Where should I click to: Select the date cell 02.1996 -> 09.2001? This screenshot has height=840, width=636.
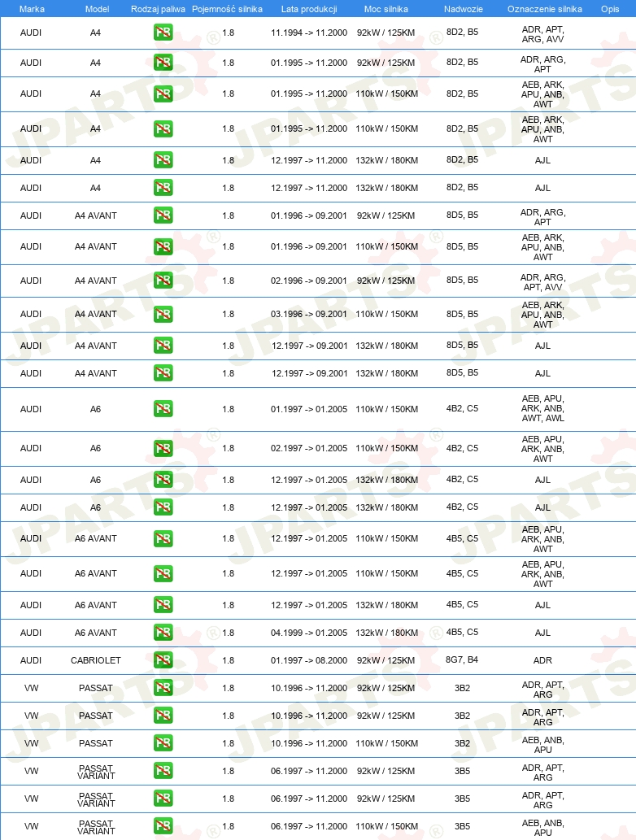point(309,281)
